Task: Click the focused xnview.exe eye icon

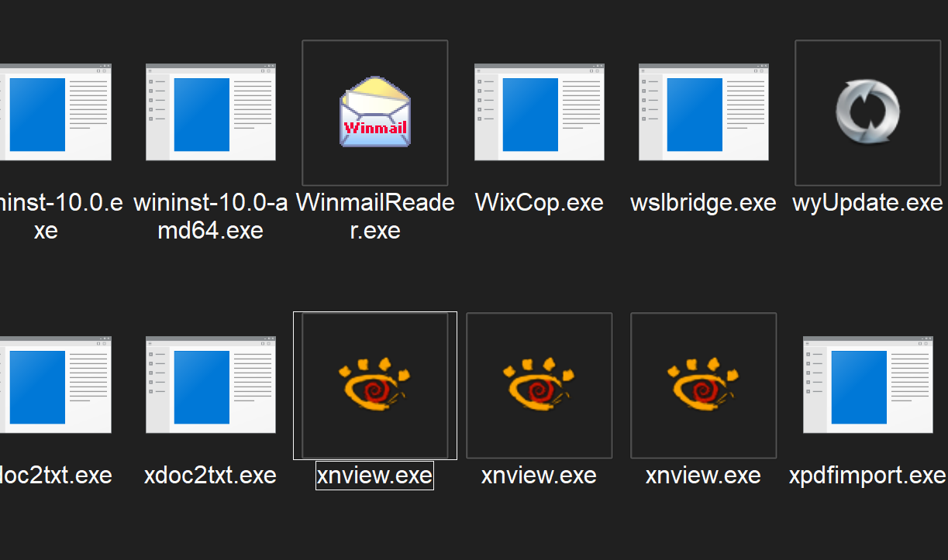Action: [x=374, y=385]
